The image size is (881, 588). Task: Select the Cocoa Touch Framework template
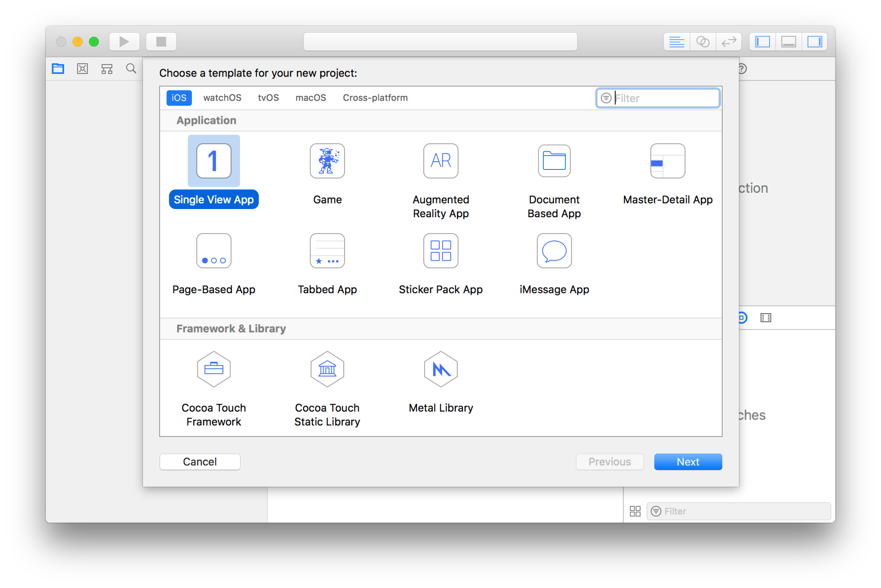(213, 369)
